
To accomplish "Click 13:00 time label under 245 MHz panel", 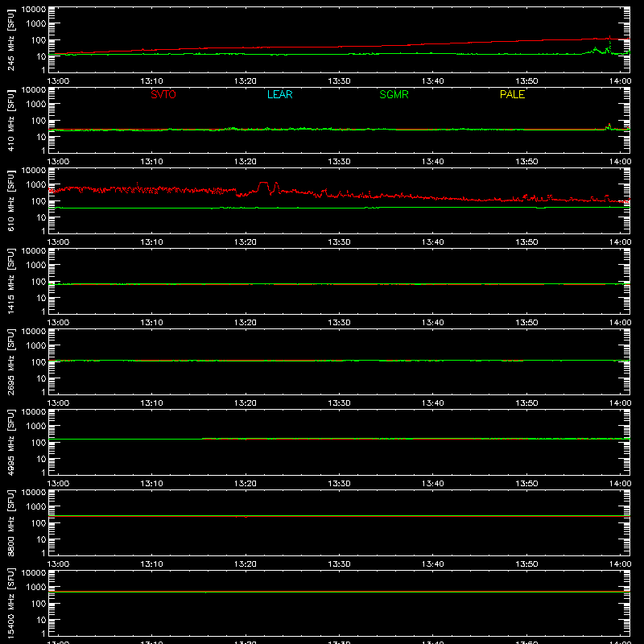I will tap(58, 81).
